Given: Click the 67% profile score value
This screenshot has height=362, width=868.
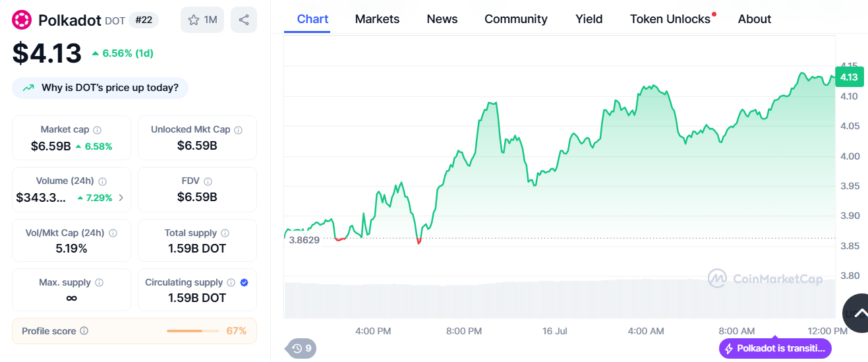Looking at the screenshot, I should (237, 331).
